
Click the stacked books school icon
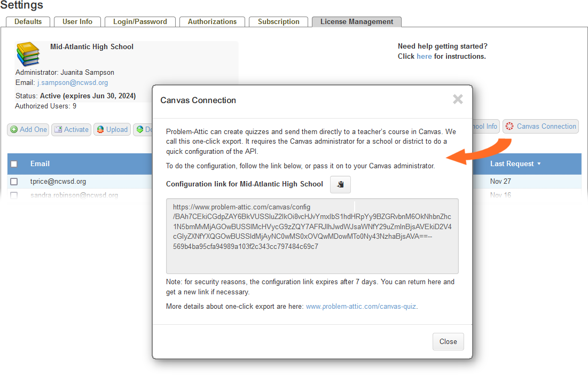28,54
